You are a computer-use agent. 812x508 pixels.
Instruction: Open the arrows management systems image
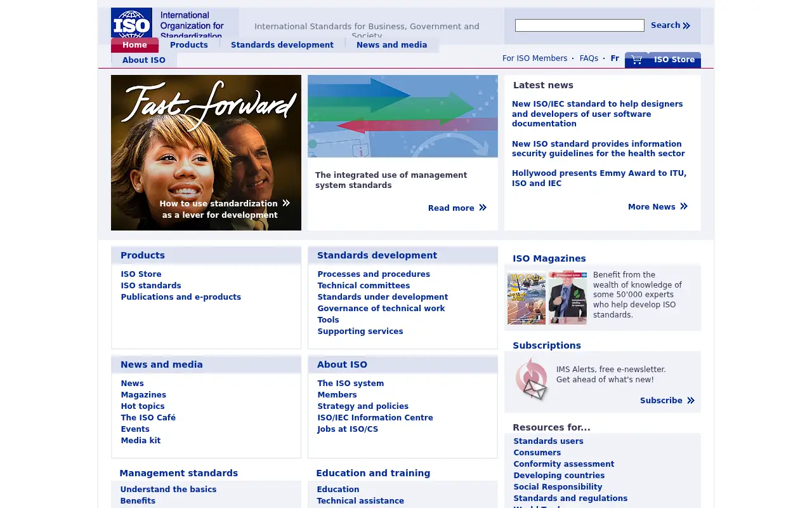pyautogui.click(x=403, y=116)
